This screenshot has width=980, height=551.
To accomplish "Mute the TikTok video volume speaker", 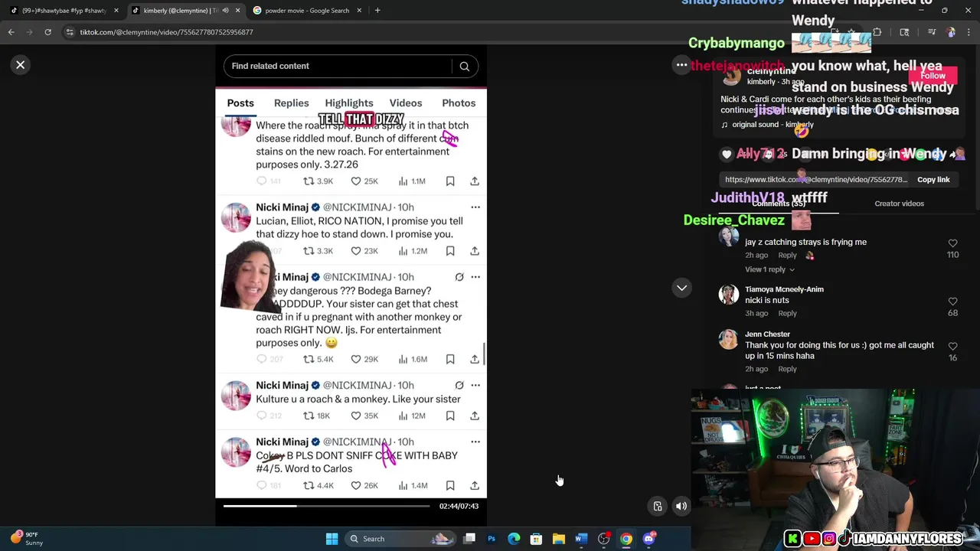I will click(681, 506).
